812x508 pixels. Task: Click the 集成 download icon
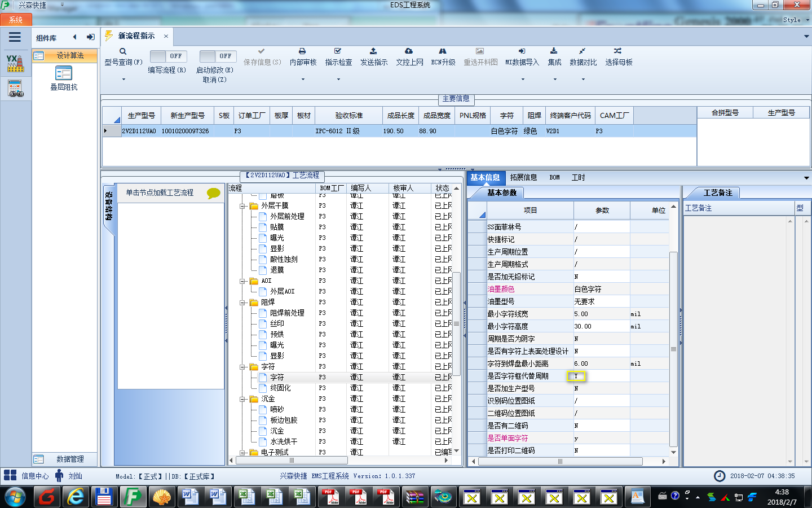coord(554,51)
